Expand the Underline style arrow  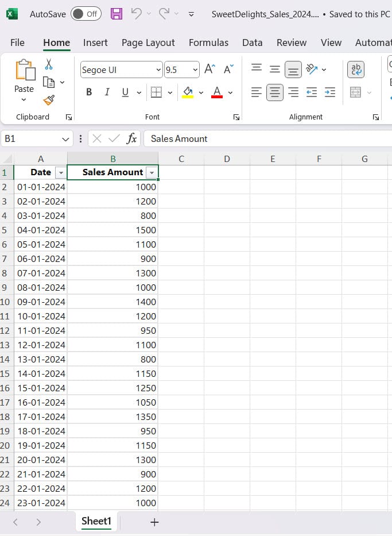click(139, 92)
